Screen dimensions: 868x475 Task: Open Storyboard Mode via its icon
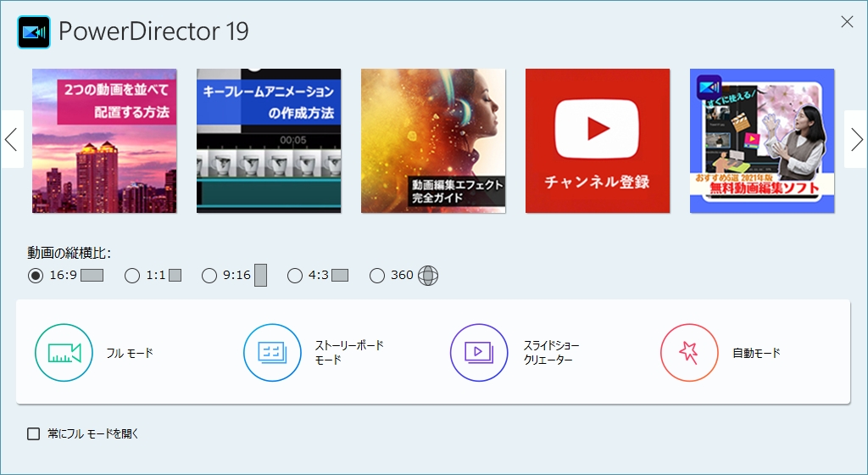click(272, 353)
